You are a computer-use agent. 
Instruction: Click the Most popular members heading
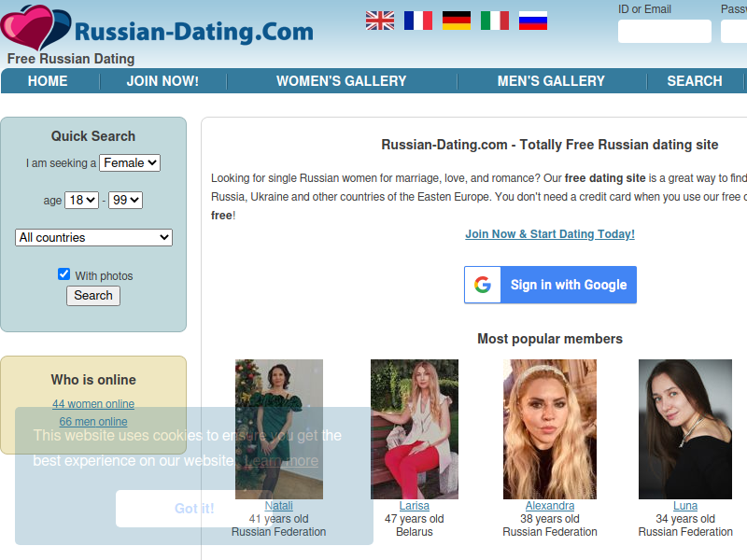[x=550, y=339]
